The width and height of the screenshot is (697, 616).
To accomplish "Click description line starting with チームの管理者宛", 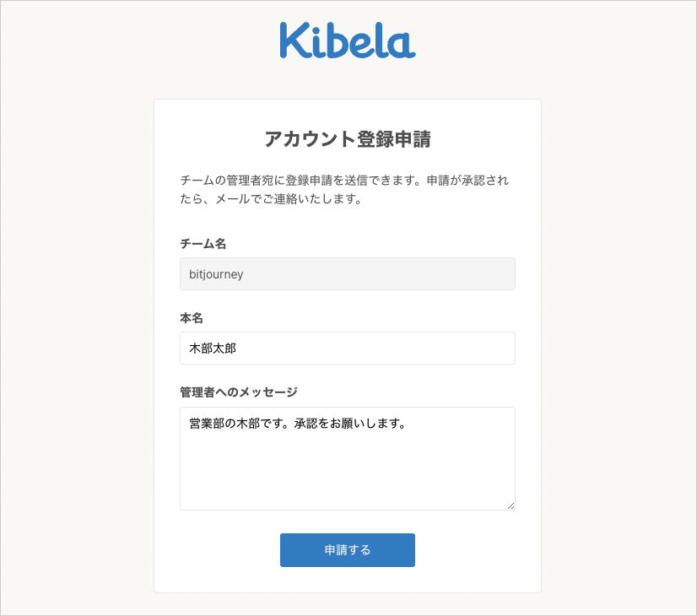I will click(x=344, y=181).
